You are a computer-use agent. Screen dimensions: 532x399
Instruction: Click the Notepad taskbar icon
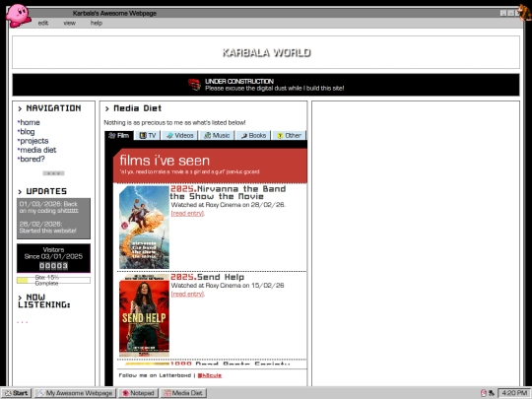(x=125, y=393)
